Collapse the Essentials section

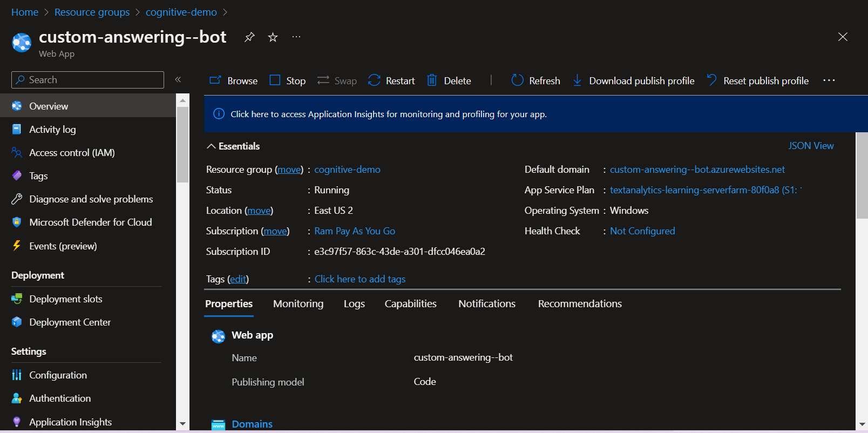pos(233,146)
